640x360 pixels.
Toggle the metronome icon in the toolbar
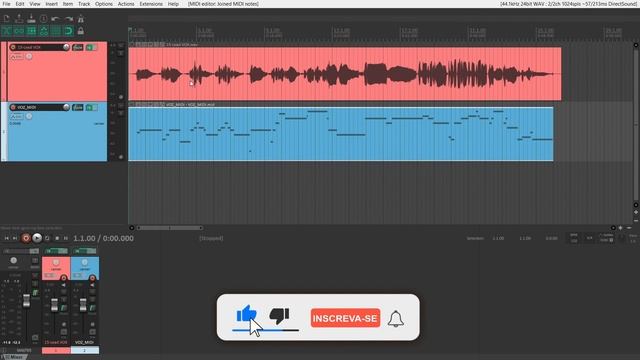[x=80, y=19]
